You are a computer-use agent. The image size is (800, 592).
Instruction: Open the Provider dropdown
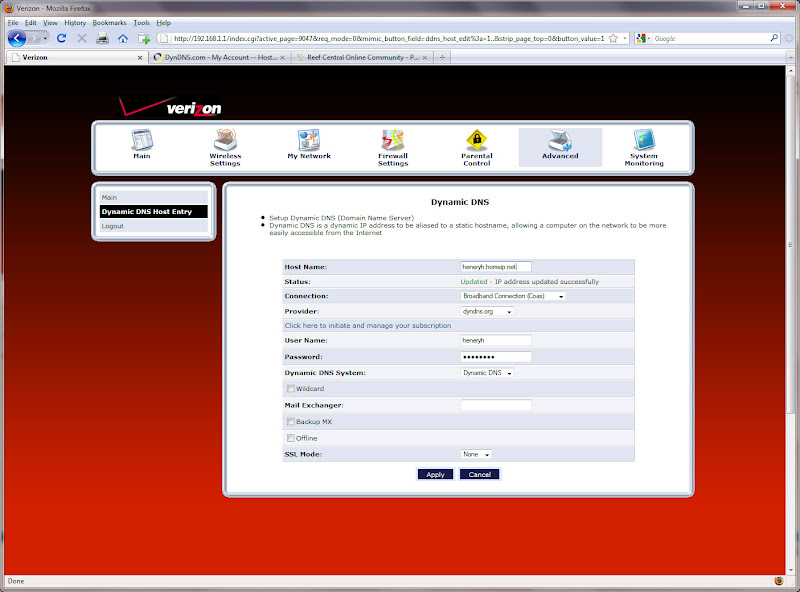click(x=487, y=311)
